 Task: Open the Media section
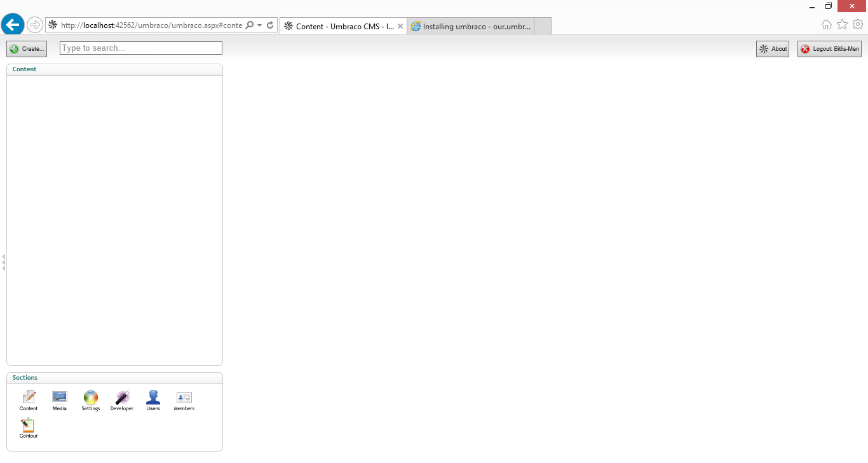click(60, 401)
